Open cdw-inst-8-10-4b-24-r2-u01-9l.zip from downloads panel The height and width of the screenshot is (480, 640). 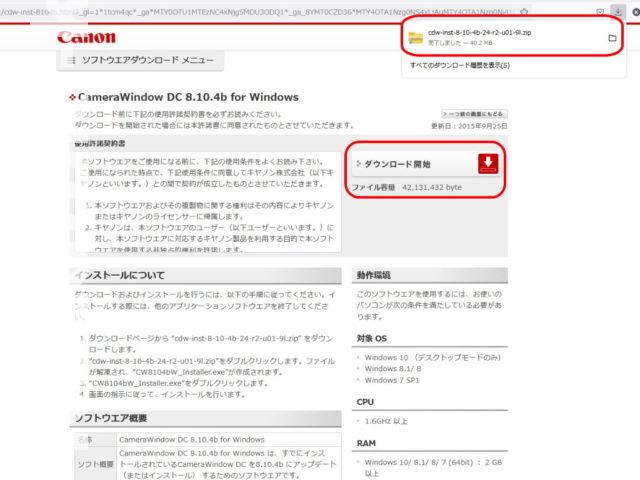(x=482, y=35)
